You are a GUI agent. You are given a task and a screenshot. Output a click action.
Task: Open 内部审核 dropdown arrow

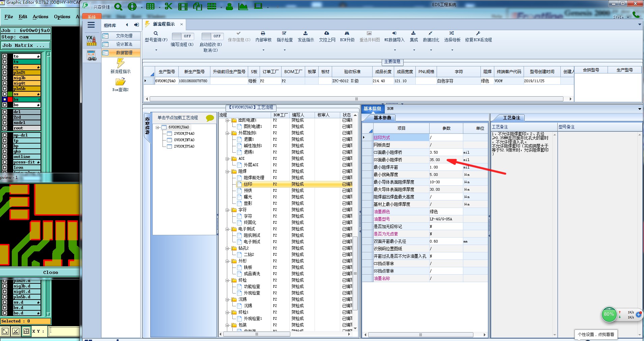tap(263, 50)
